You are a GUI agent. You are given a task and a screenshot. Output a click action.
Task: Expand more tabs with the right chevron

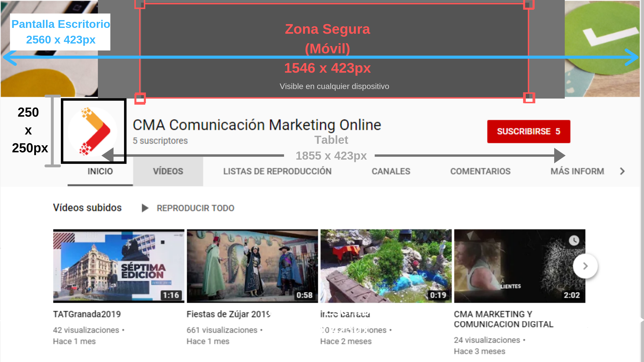tap(622, 171)
